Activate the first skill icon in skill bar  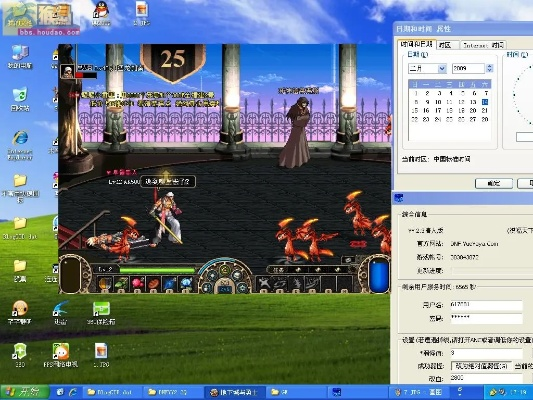263,283
